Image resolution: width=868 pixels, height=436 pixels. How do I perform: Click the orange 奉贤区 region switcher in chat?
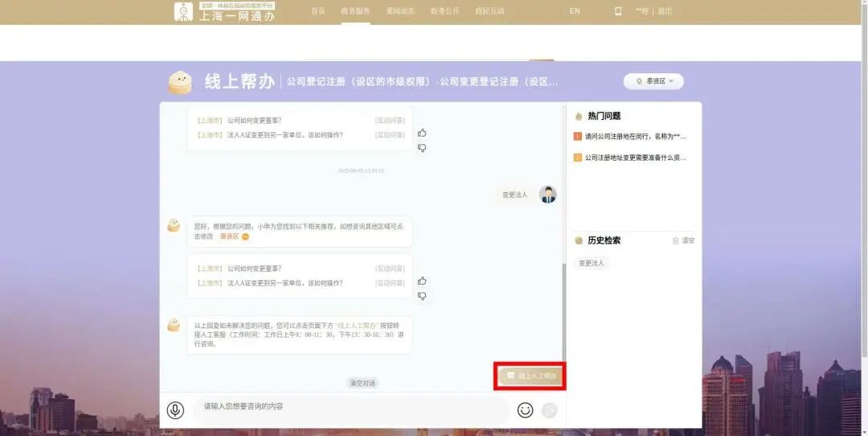[234, 237]
